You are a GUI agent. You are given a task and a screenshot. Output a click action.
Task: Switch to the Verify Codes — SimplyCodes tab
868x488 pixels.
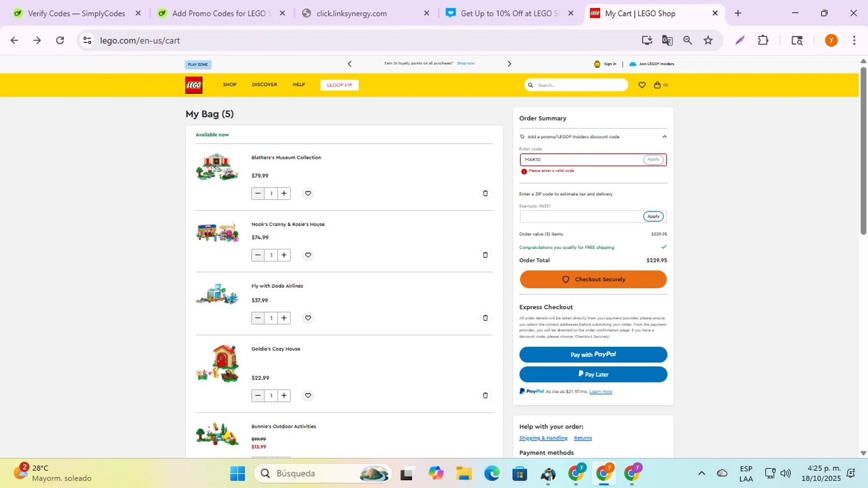76,13
